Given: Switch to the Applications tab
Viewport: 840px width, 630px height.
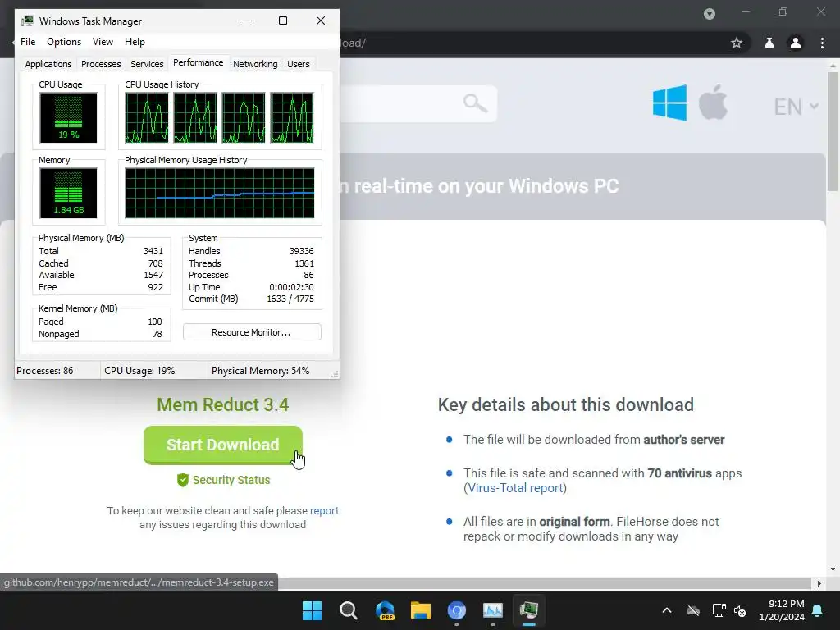Looking at the screenshot, I should click(48, 64).
